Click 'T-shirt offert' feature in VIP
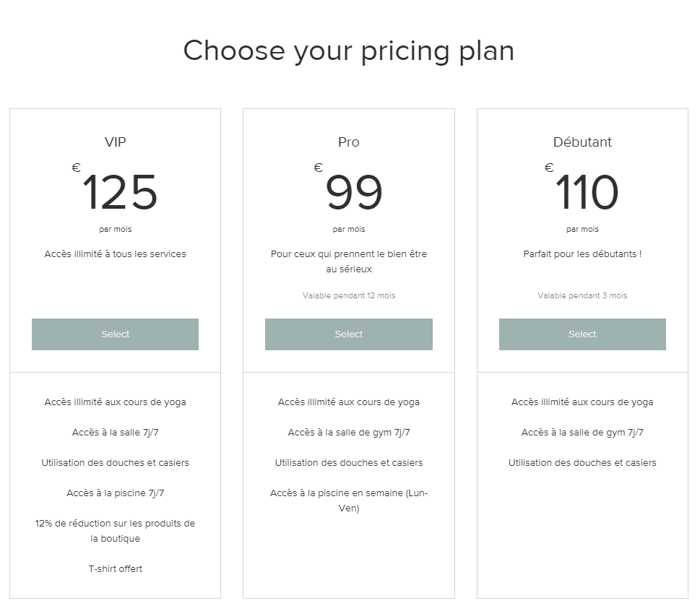The width and height of the screenshot is (700, 611). 115,569
